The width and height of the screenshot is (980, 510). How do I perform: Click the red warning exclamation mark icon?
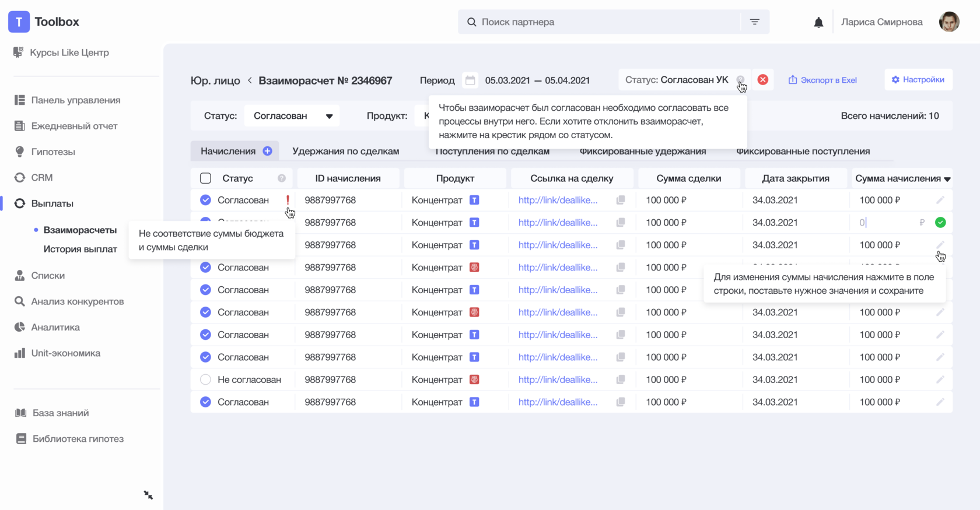[x=288, y=200]
